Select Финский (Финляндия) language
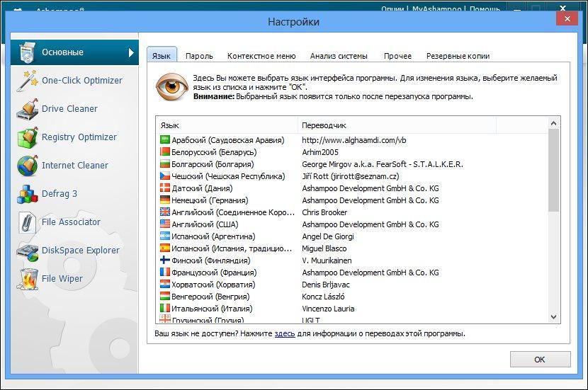 pos(210,260)
